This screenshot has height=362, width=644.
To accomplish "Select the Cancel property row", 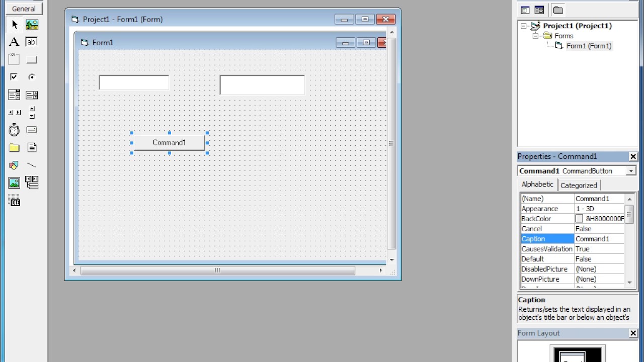I will click(x=572, y=229).
